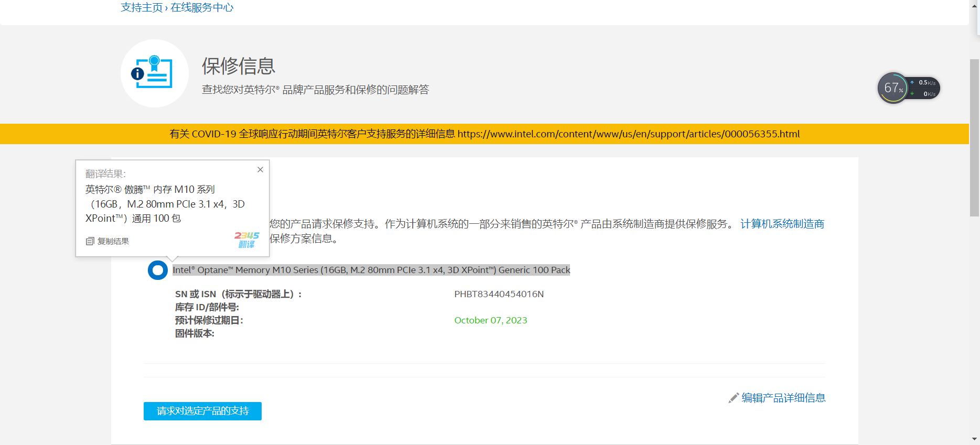Go to 支持主页 breadcrumb
The image size is (980, 445).
(x=142, y=7)
